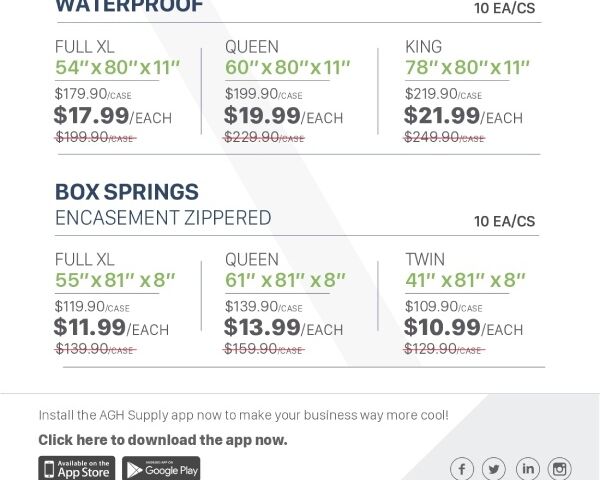This screenshot has height=480, width=600.
Task: Click the $10.99 each Twin price
Action: coord(463,328)
